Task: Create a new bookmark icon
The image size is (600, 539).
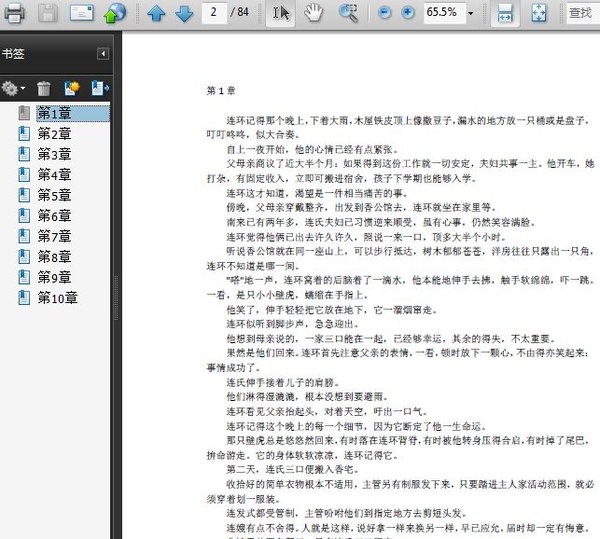Action: [x=72, y=88]
